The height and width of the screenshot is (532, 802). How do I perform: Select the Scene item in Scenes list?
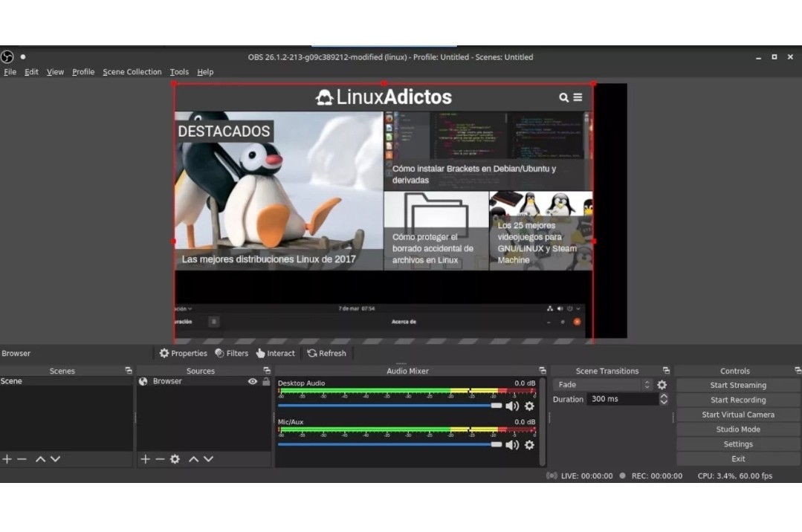[66, 381]
